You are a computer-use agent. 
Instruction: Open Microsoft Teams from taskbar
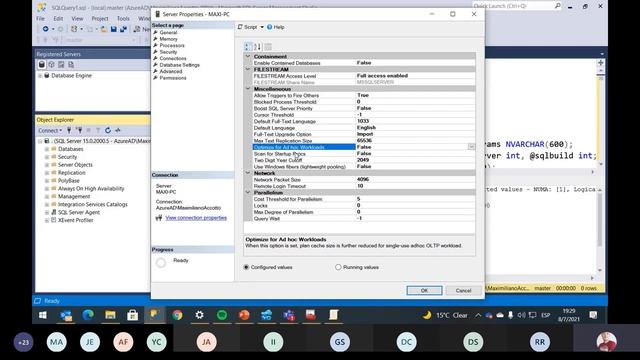289,315
